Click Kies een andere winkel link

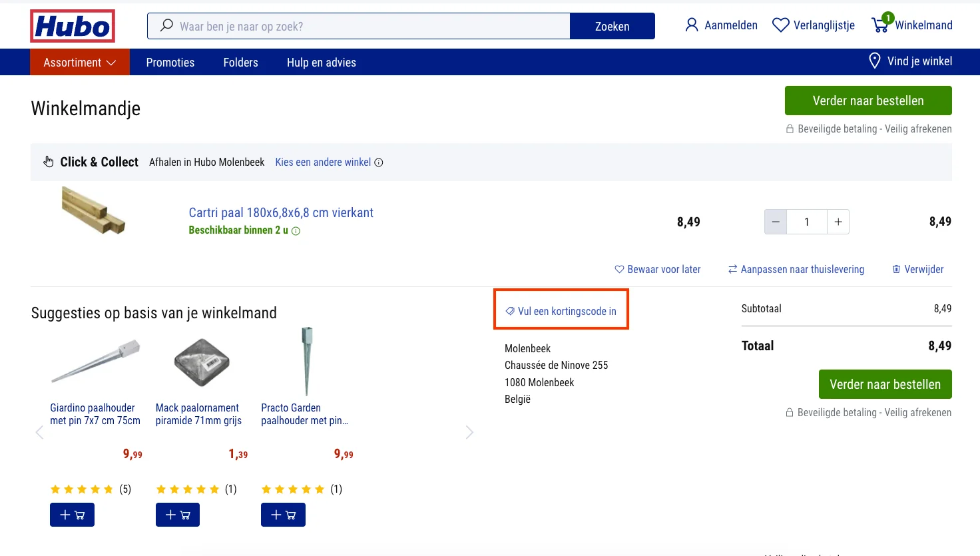pyautogui.click(x=323, y=162)
